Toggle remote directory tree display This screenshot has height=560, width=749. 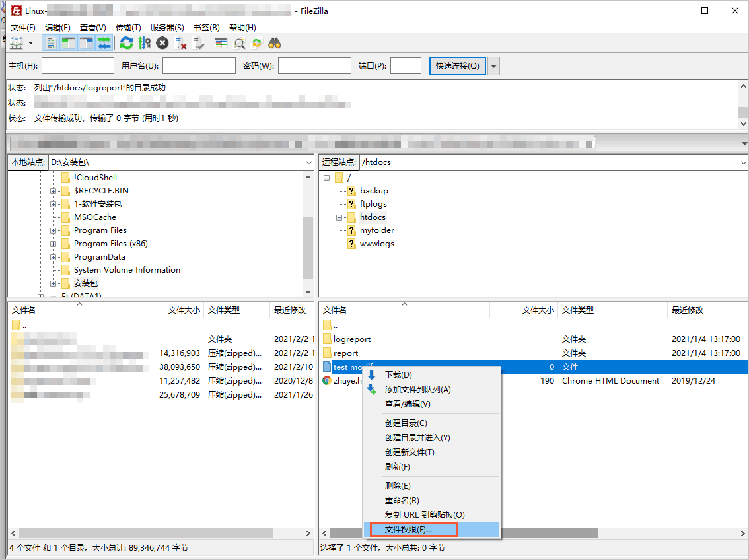[x=87, y=44]
